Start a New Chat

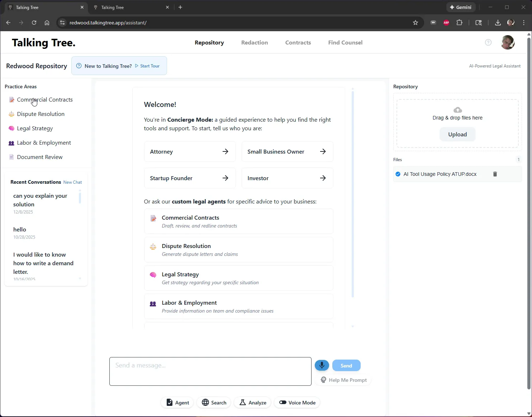coord(72,182)
